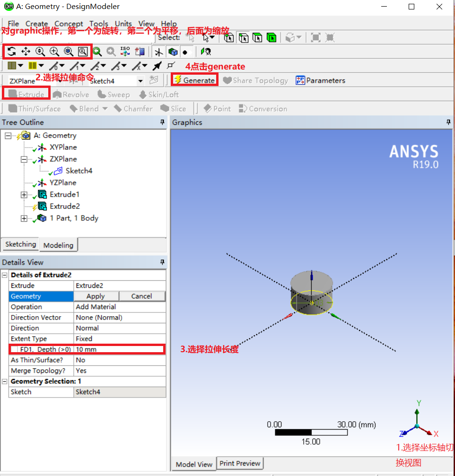Check the FD1 Depth parameter box
The height and width of the screenshot is (476, 455).
tap(14, 349)
